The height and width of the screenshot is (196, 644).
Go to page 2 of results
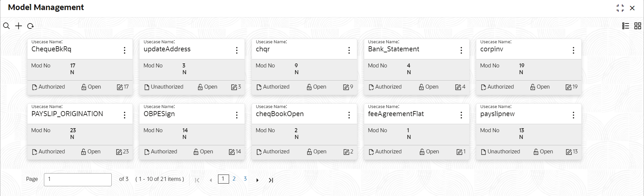coord(234,179)
